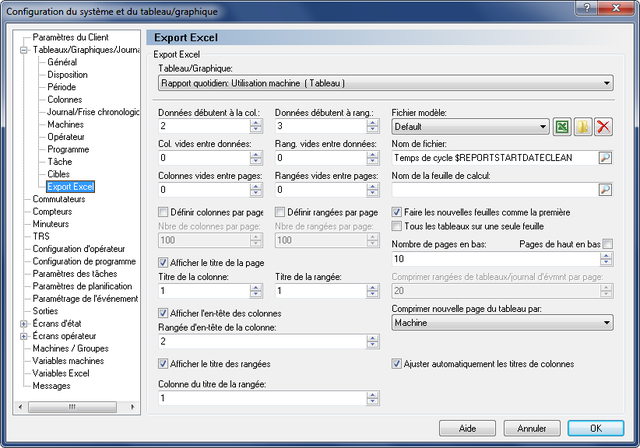This screenshot has height=448, width=640.
Task: Enable Définir colonnes par page checkbox
Action: pos(163,212)
